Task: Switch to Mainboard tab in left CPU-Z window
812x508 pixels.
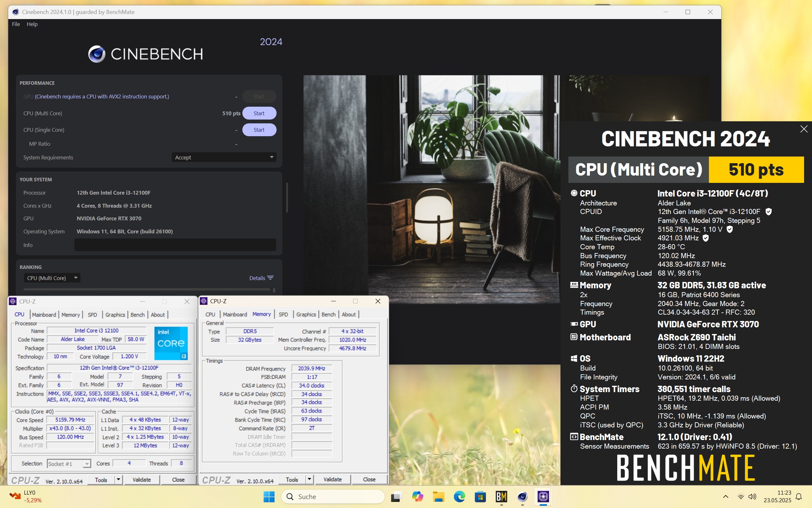Action: (x=44, y=314)
